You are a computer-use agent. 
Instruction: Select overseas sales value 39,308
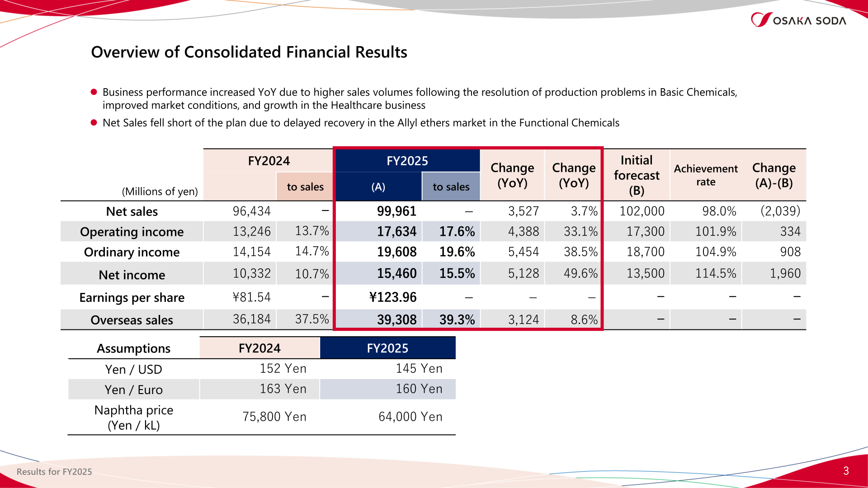click(x=396, y=319)
